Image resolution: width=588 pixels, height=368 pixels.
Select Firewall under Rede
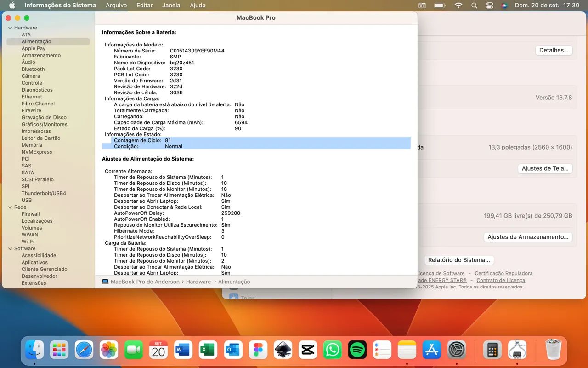coord(31,214)
